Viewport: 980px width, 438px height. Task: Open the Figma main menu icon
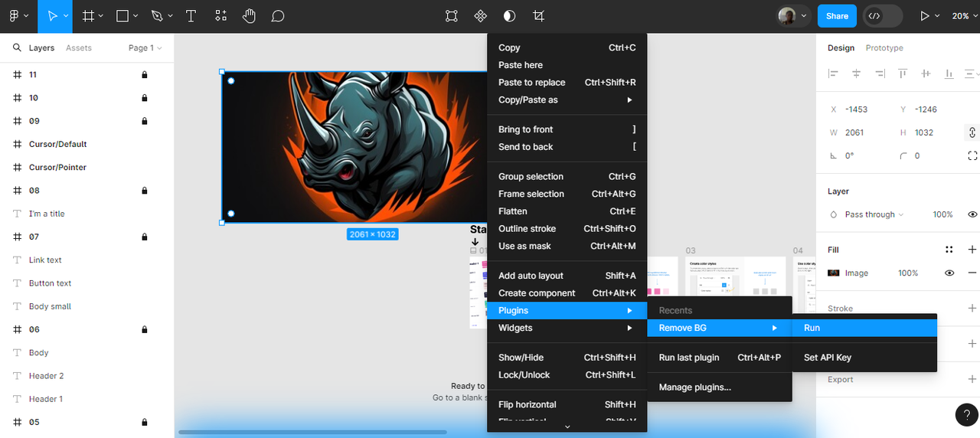tap(14, 16)
